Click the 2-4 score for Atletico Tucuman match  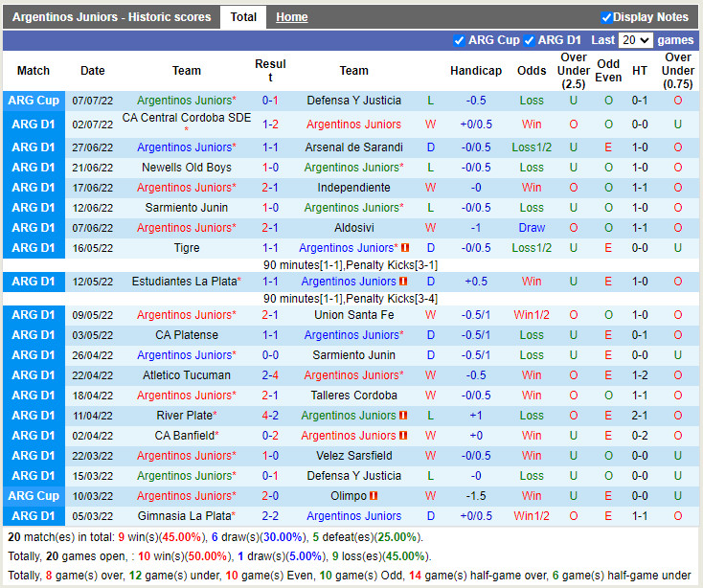coord(270,375)
